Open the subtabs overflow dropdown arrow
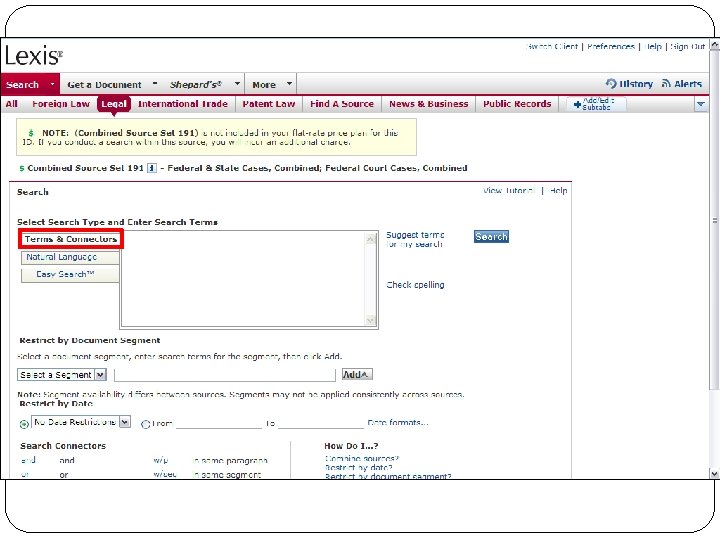Viewport: 720px width, 540px height. click(700, 105)
